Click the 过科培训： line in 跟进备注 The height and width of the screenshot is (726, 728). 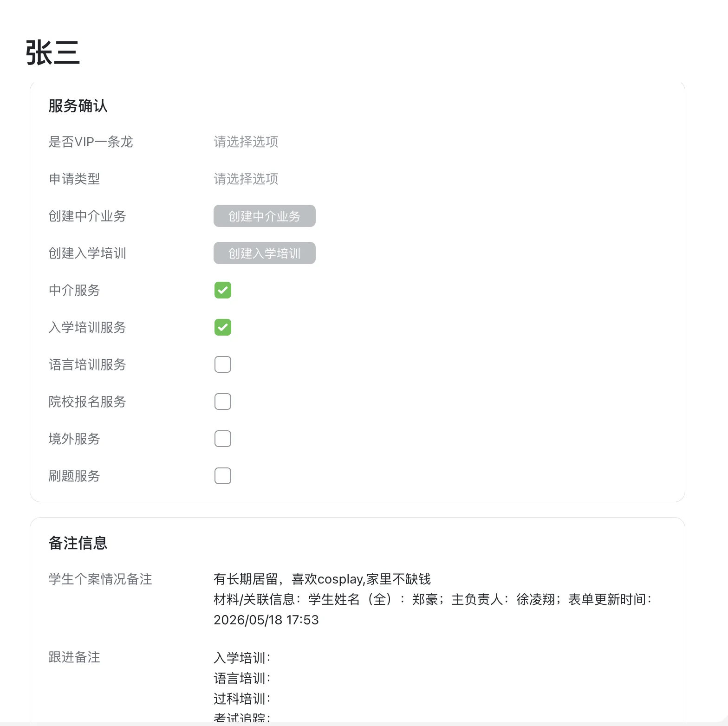point(242,699)
